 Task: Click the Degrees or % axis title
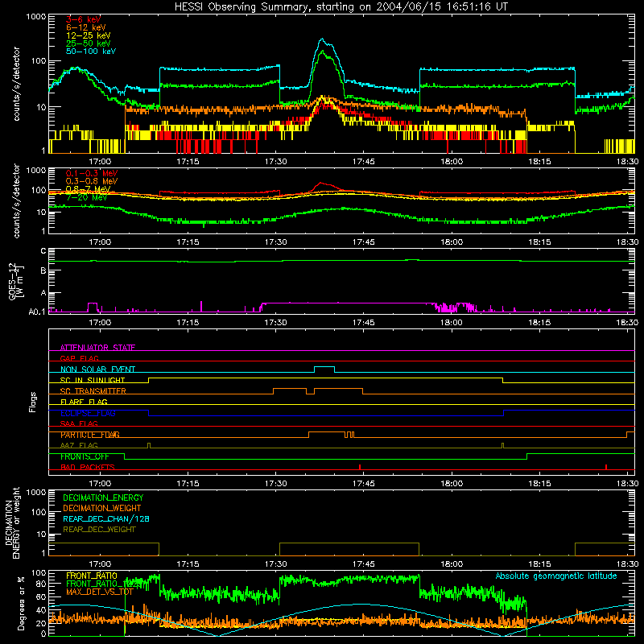21,603
